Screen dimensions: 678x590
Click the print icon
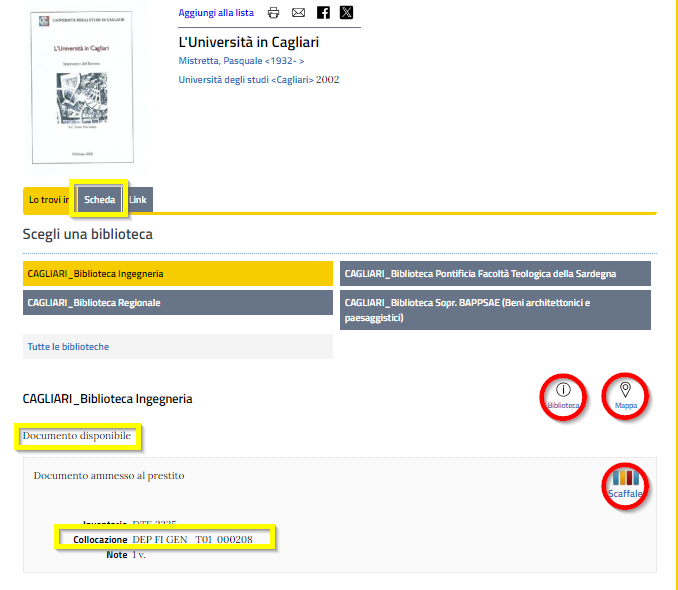click(x=273, y=13)
